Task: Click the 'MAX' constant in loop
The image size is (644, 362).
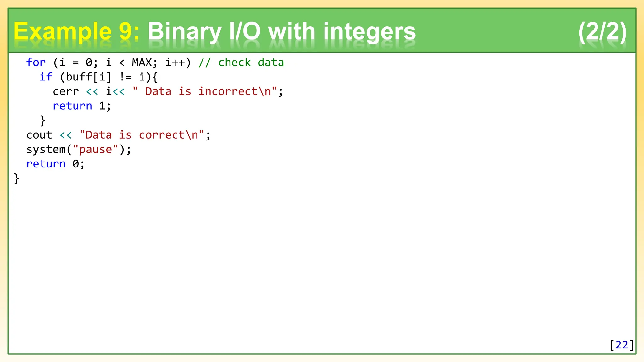Action: 142,62
